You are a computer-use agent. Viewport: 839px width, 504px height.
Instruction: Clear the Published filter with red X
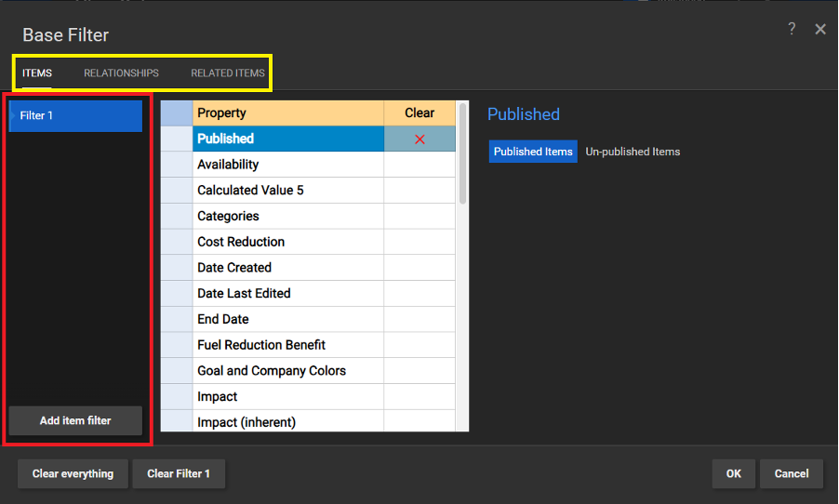coord(419,139)
